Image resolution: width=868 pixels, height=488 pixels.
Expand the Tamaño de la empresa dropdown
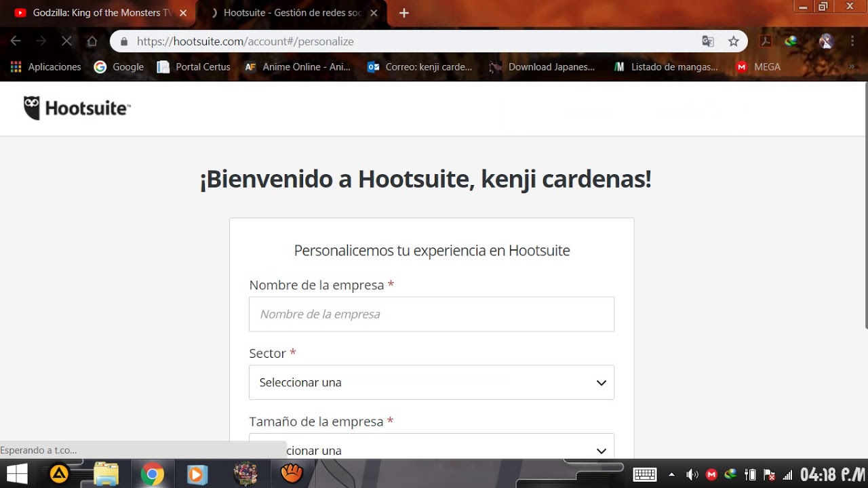[431, 447]
